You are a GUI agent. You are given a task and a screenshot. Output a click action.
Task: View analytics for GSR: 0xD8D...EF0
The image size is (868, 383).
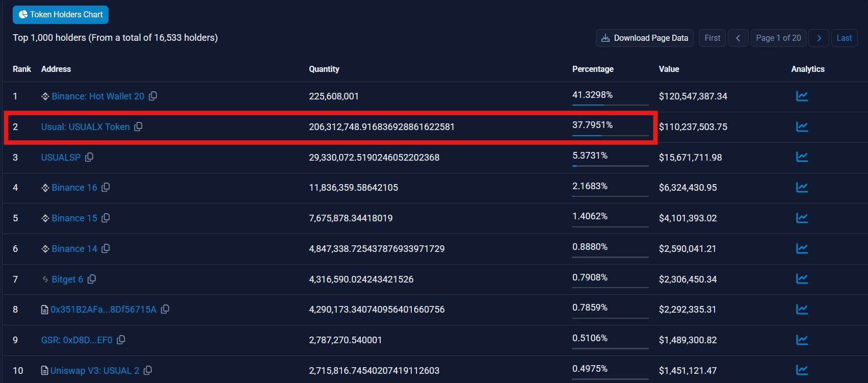tap(802, 340)
